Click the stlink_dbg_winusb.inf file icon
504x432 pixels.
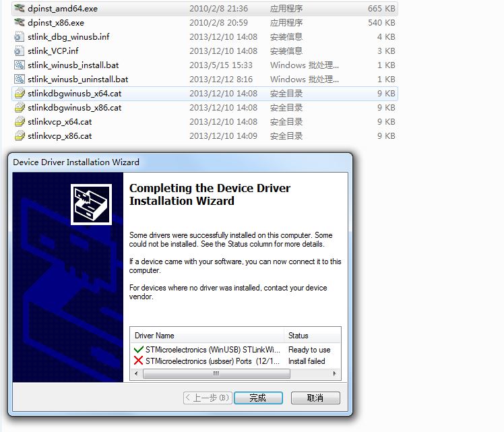coord(20,36)
